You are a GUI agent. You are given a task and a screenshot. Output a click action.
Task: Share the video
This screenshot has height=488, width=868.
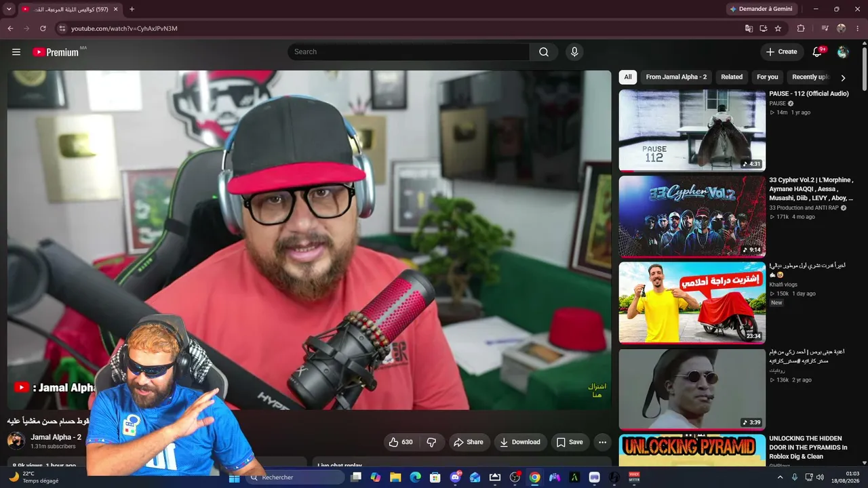(469, 442)
